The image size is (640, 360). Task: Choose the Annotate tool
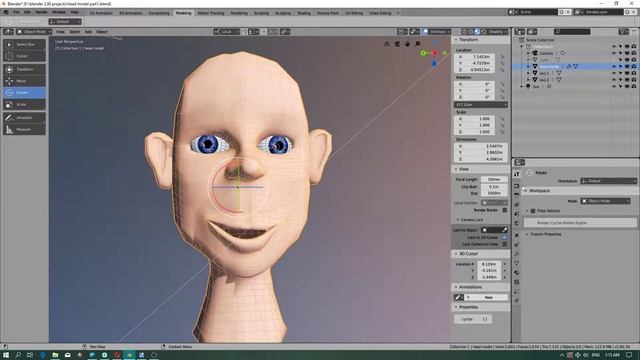click(x=24, y=118)
